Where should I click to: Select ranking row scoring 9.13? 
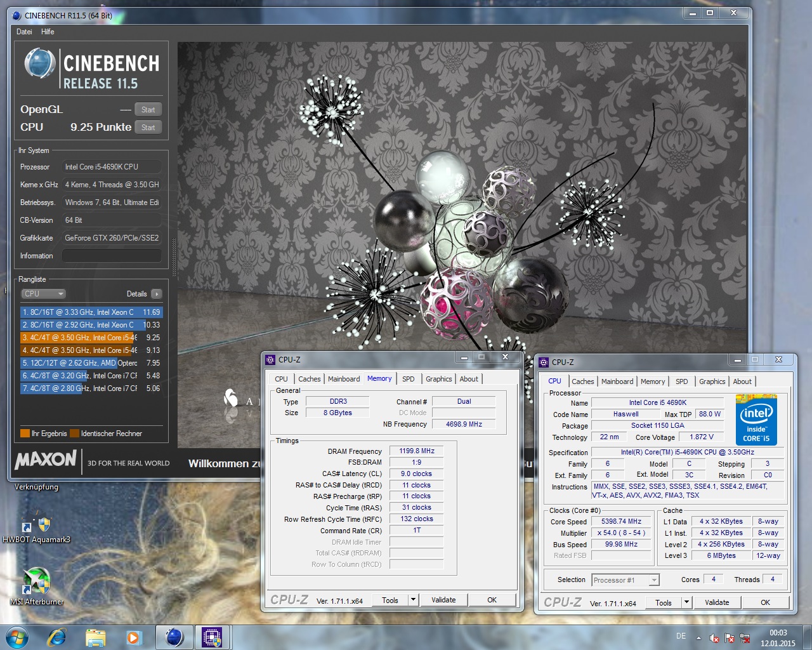coord(91,350)
